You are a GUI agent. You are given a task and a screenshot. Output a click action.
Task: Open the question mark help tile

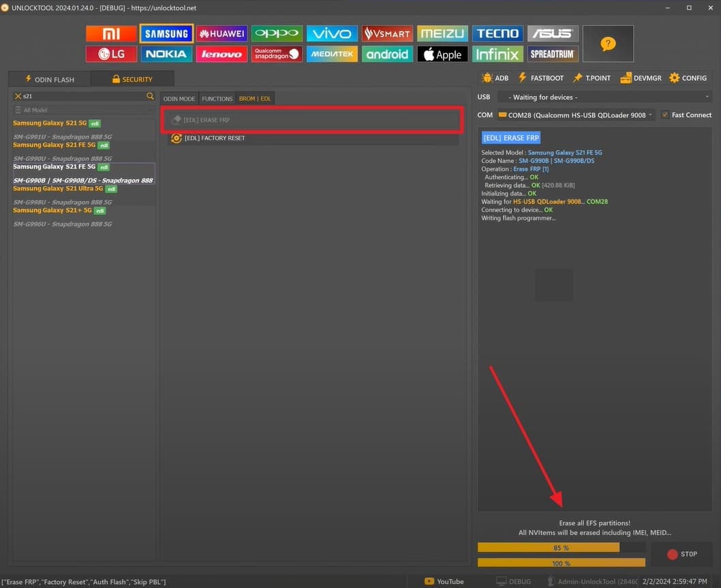(608, 44)
